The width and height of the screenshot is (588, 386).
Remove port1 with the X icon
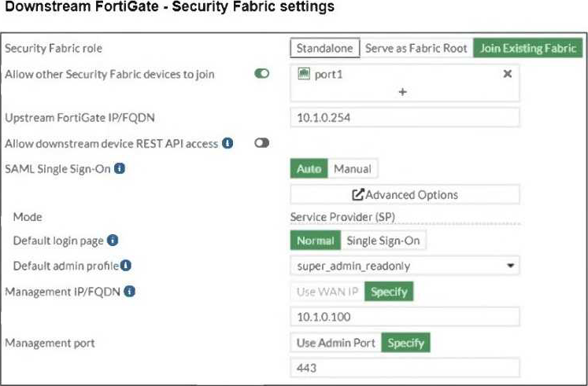[508, 74]
